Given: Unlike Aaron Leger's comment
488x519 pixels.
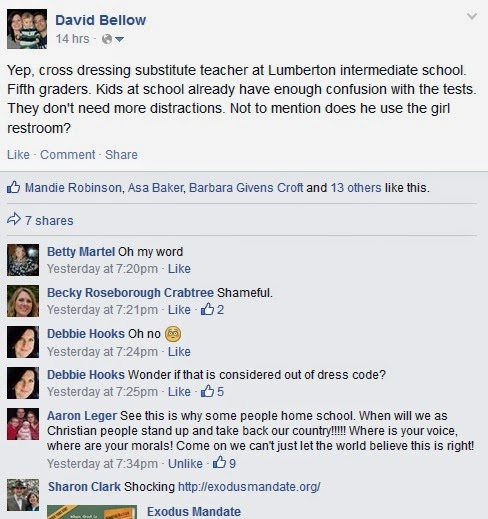Looking at the screenshot, I should coord(185,464).
